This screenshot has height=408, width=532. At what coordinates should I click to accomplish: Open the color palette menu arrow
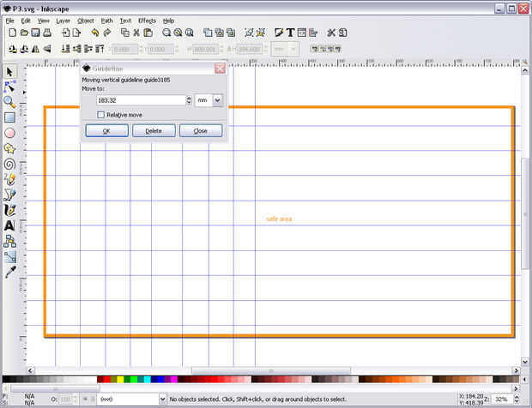pos(525,379)
